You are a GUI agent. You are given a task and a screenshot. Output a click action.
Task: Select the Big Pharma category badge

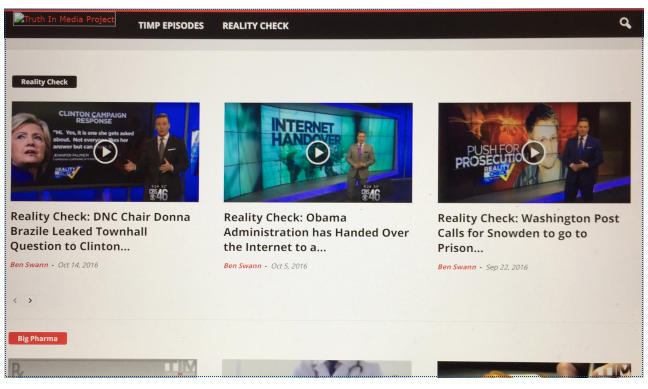[x=38, y=339]
